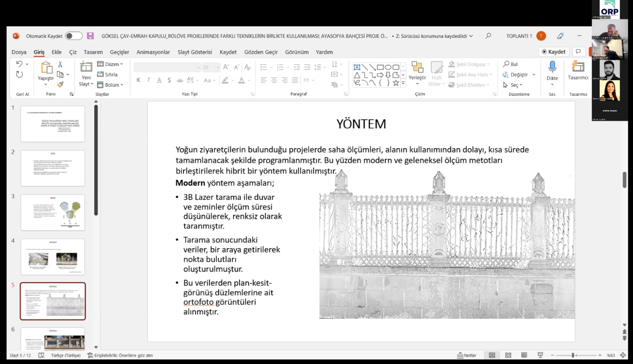Switch to the Ekle tab
Image resolution: width=633 pixels, height=364 pixels.
coord(57,52)
